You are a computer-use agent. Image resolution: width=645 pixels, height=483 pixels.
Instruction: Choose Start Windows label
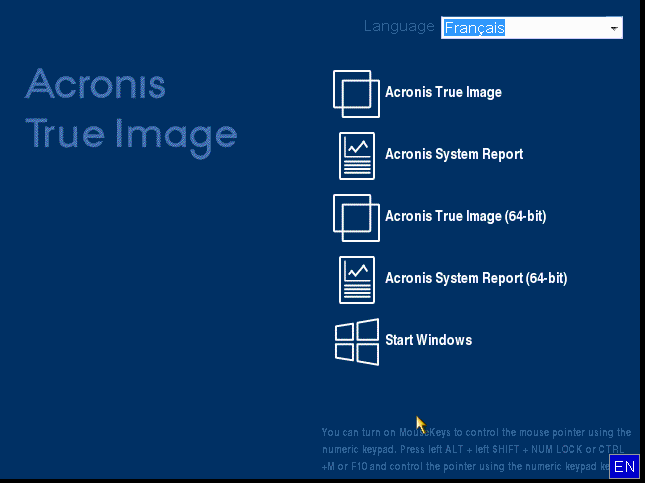pos(429,340)
